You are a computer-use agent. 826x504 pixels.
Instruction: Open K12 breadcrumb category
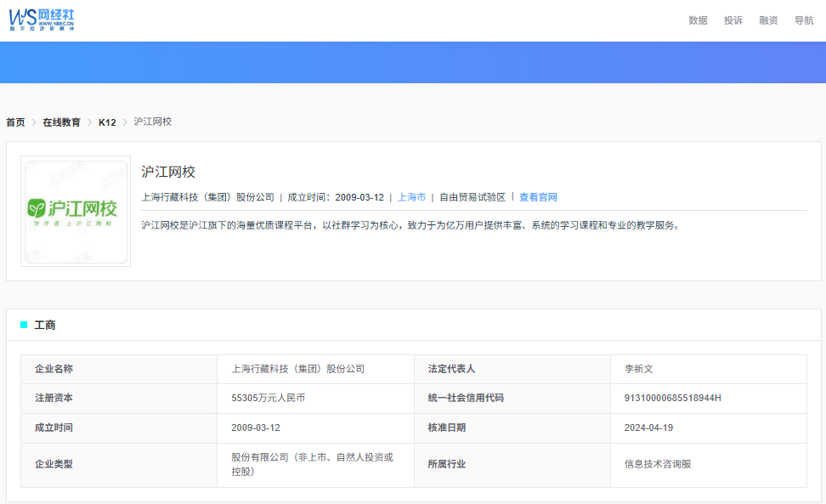(x=107, y=122)
